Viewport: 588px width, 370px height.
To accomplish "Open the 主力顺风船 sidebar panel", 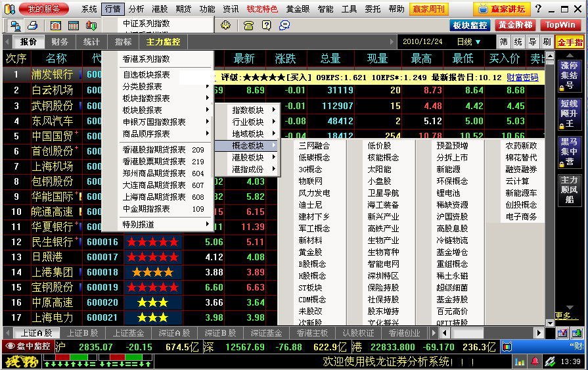I will tap(569, 190).
